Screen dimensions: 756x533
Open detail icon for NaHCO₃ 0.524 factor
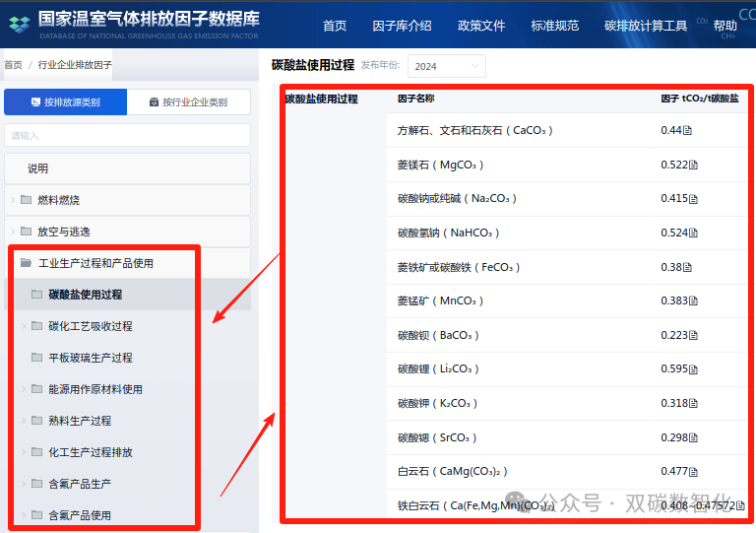[x=694, y=233]
